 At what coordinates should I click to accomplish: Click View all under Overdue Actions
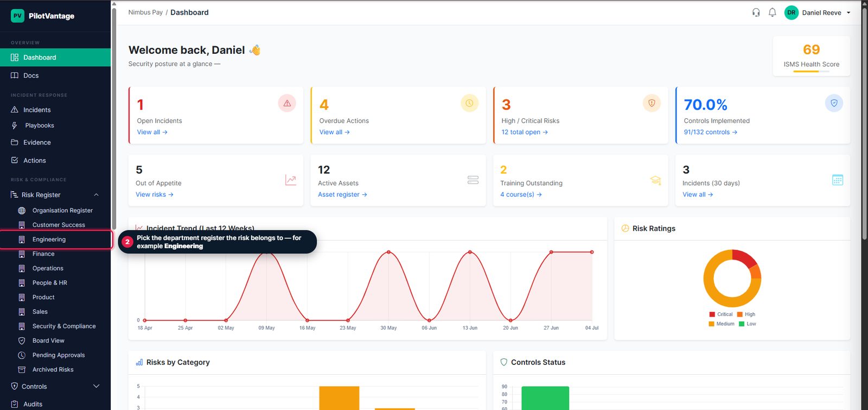coord(334,132)
